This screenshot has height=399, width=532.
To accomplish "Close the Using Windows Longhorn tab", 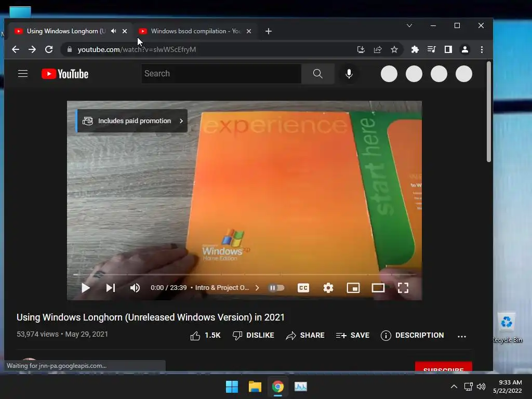I will point(125,31).
